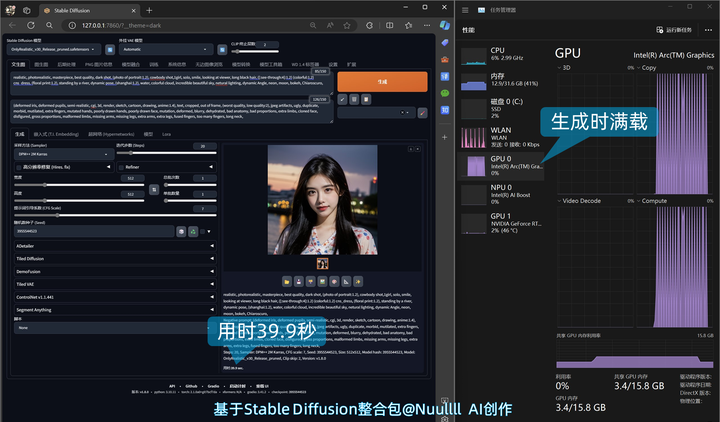Enable the Hires. fix checkbox
This screenshot has width=720, height=422.
(x=17, y=166)
